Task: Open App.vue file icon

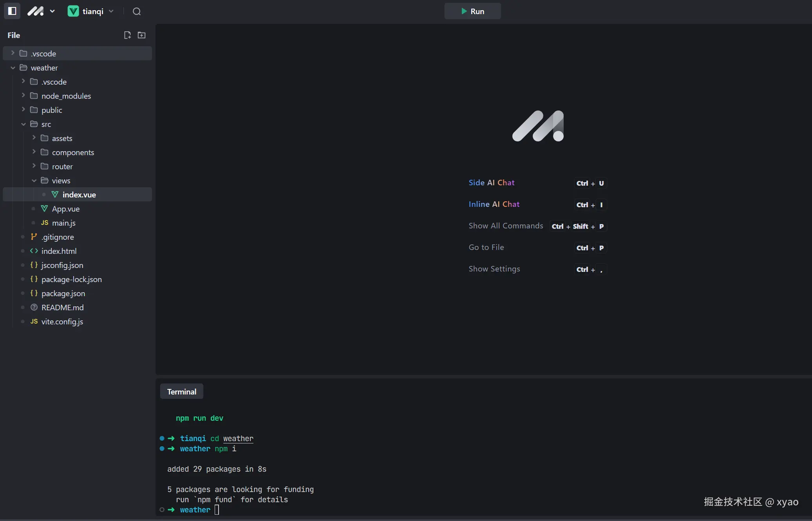Action: [44, 209]
